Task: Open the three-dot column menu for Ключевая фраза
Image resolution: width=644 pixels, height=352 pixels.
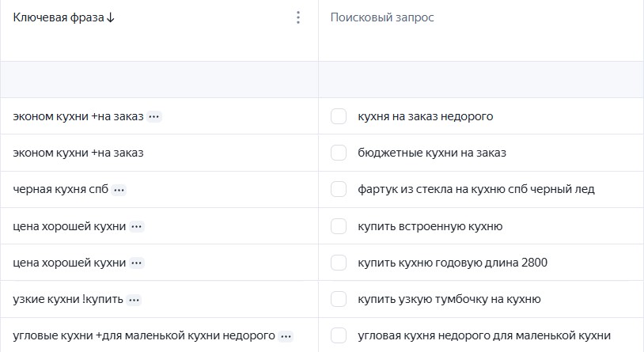Action: pyautogui.click(x=298, y=17)
